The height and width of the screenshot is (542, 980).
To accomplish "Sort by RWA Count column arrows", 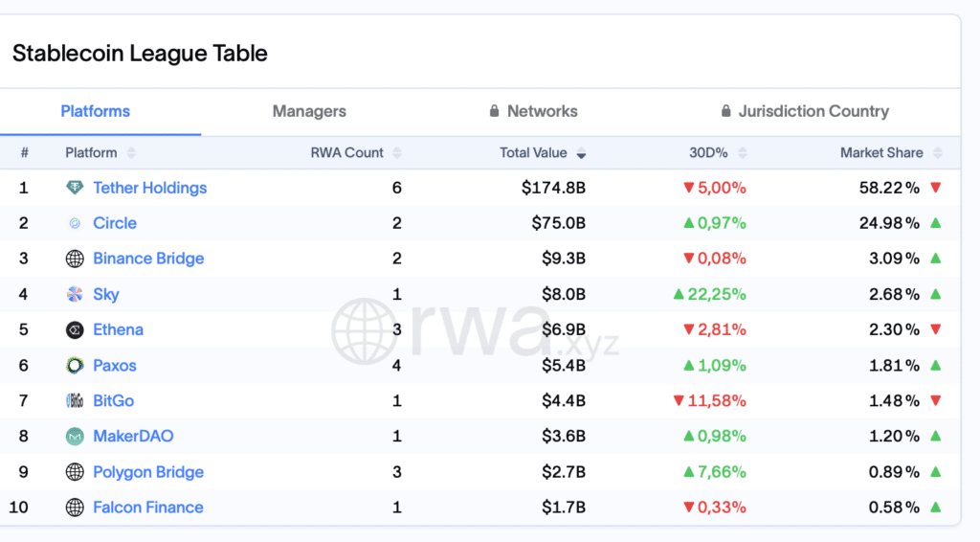I will (397, 153).
